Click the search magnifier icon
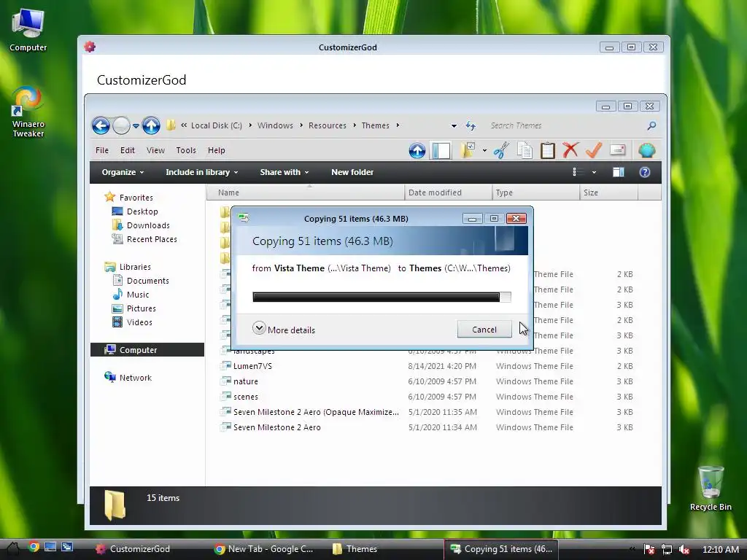Image resolution: width=747 pixels, height=560 pixels. [x=651, y=125]
